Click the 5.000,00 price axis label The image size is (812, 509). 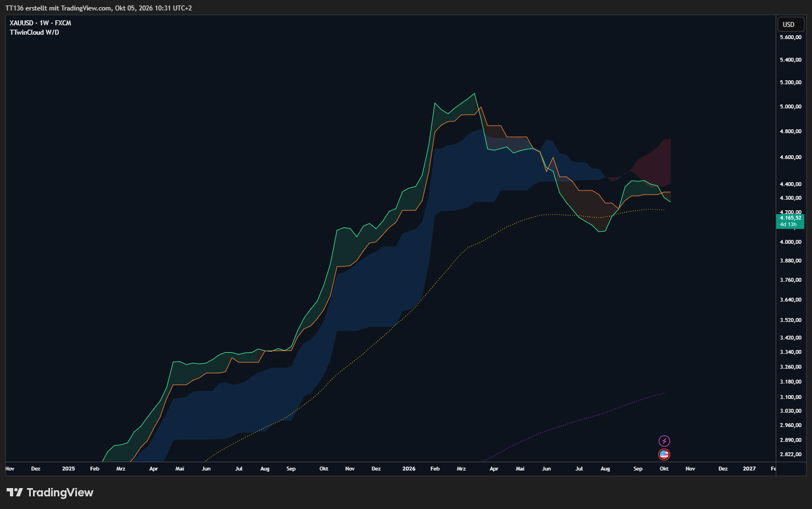click(791, 107)
